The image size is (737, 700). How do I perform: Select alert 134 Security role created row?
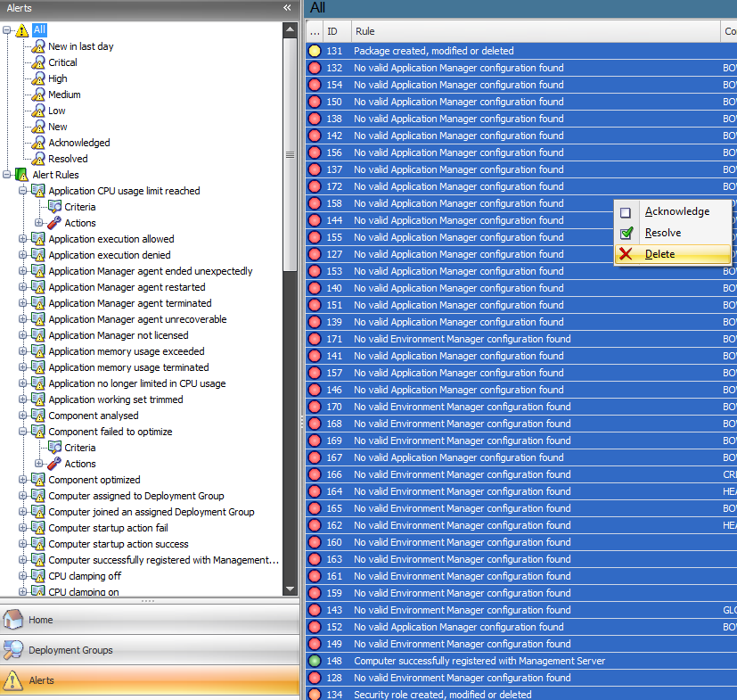coord(521,695)
